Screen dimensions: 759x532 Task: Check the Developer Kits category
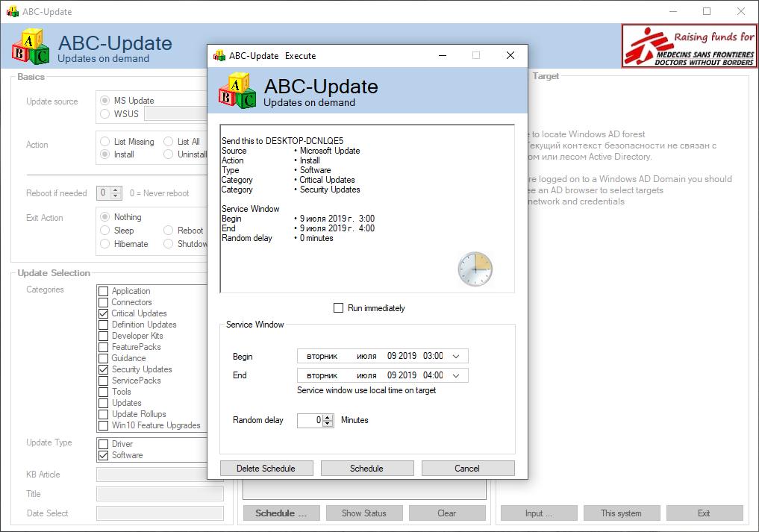point(103,336)
